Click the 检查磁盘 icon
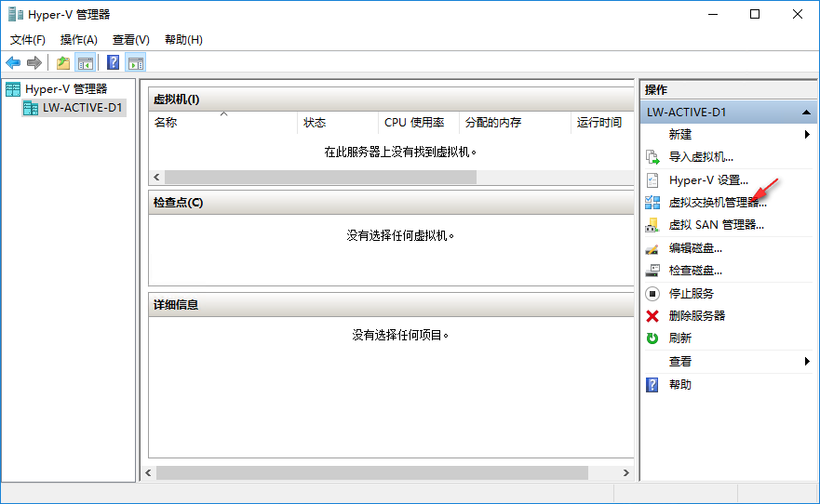 click(x=652, y=271)
